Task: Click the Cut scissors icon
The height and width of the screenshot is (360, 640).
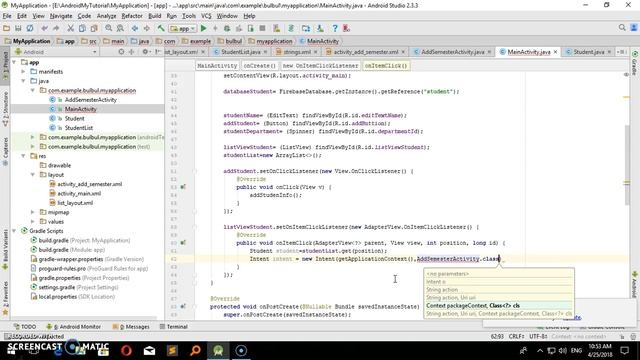Action: [x=71, y=28]
